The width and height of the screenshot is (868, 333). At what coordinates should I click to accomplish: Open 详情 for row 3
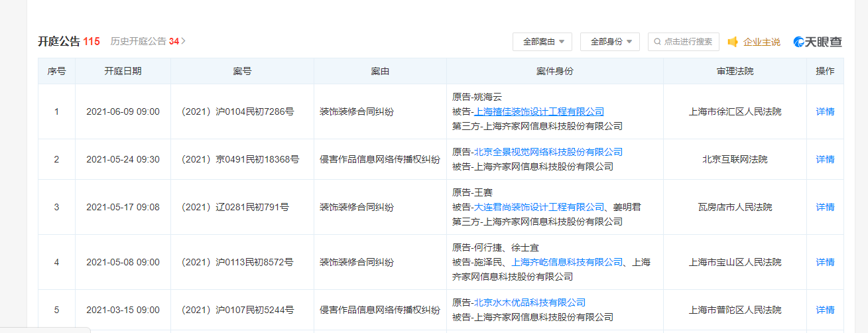tap(825, 207)
